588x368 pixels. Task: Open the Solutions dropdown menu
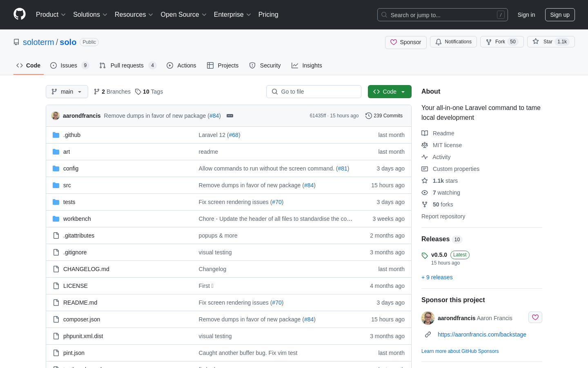tap(90, 14)
